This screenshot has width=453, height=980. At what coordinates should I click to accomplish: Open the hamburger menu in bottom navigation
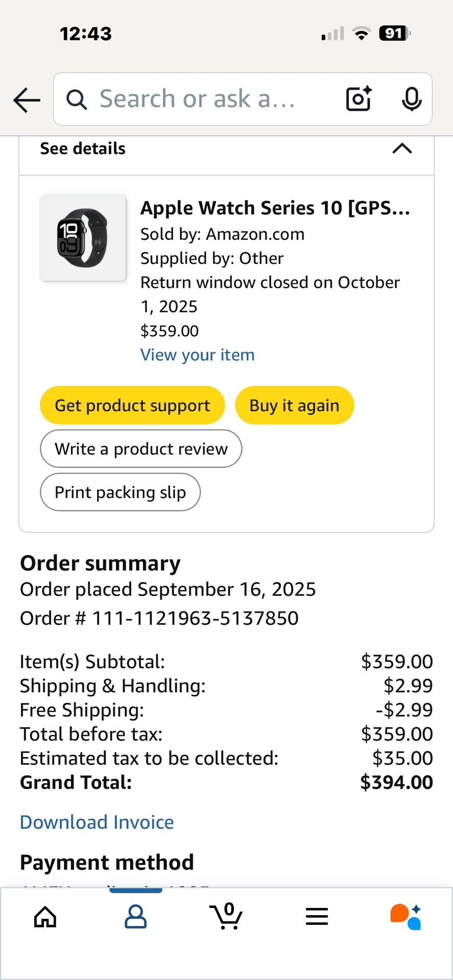[317, 916]
